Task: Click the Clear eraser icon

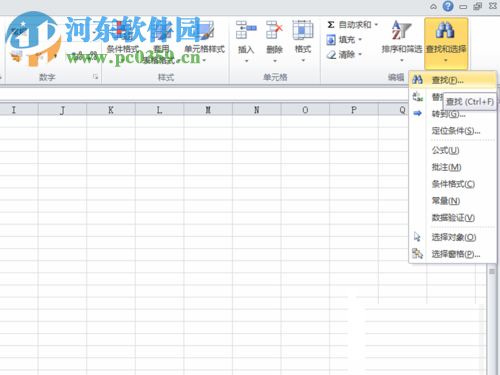Action: (331, 55)
